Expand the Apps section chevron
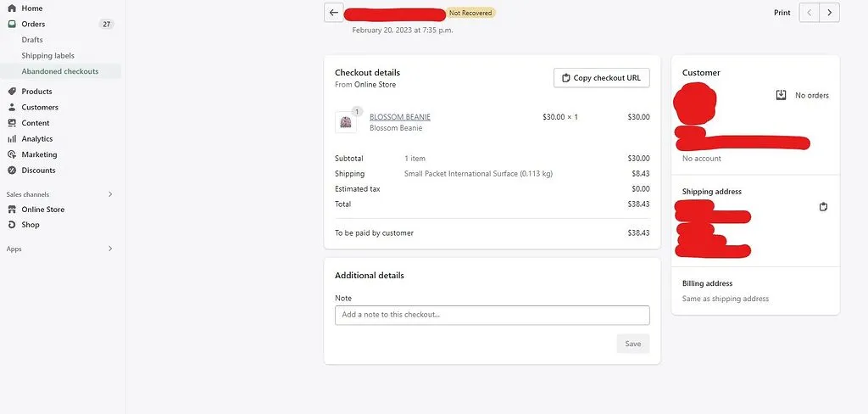Image resolution: width=868 pixels, height=414 pixels. tap(110, 249)
